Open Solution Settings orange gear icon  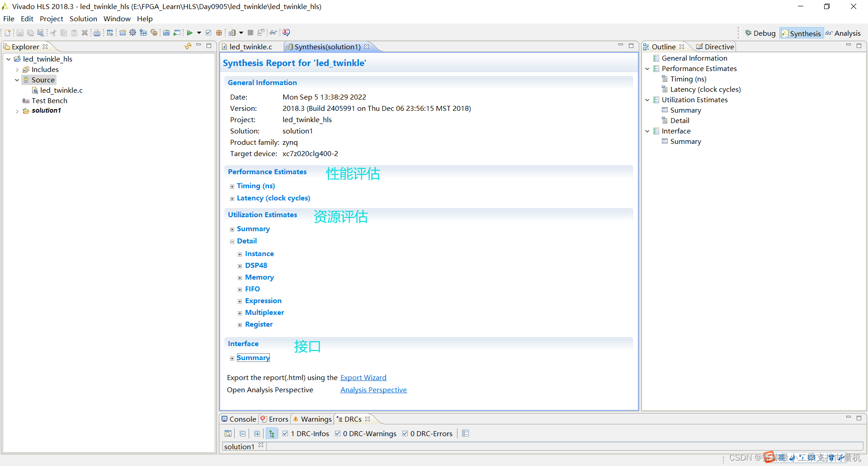pyautogui.click(x=154, y=33)
